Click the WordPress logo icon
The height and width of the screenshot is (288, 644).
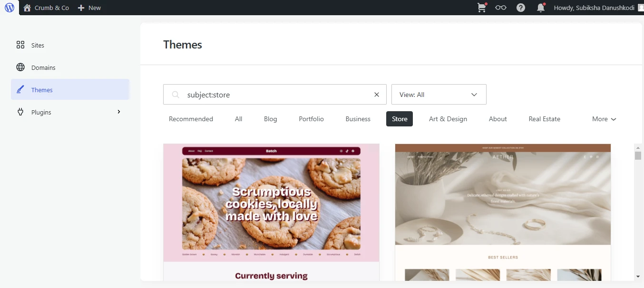pos(10,8)
